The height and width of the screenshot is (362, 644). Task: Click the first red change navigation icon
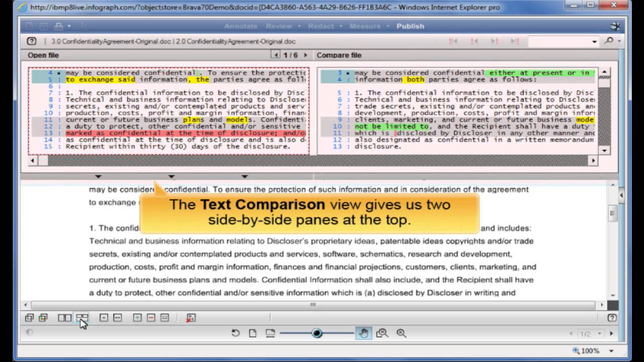point(453,41)
